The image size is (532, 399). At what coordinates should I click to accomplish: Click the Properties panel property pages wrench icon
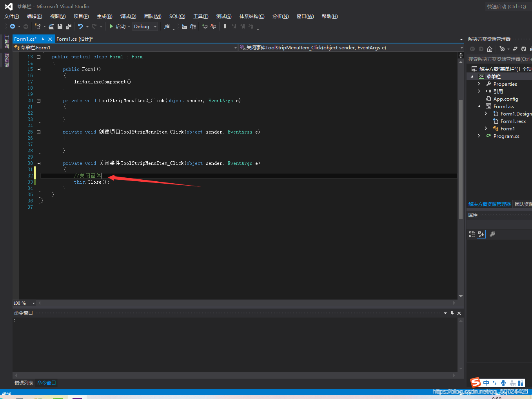coord(492,234)
